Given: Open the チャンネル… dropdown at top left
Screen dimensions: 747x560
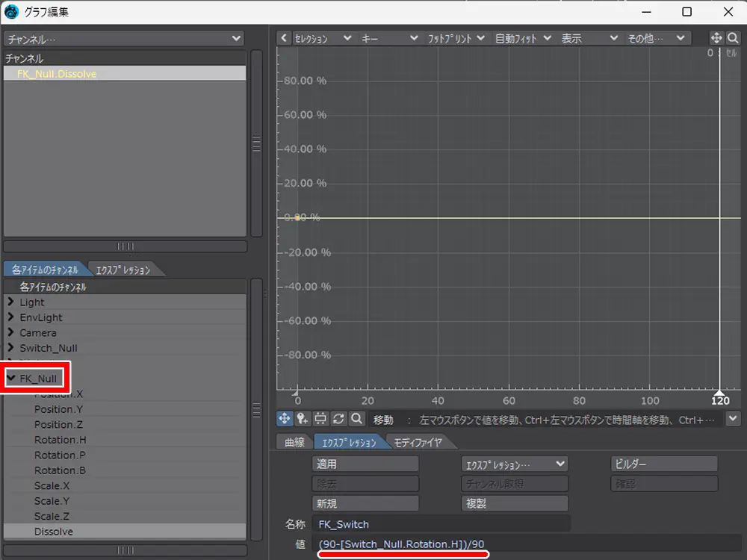Looking at the screenshot, I should point(124,38).
